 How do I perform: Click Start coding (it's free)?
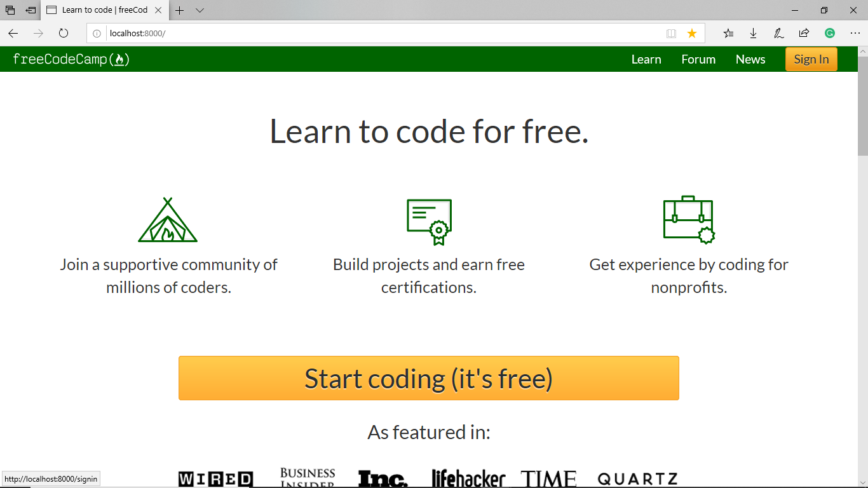click(x=429, y=378)
